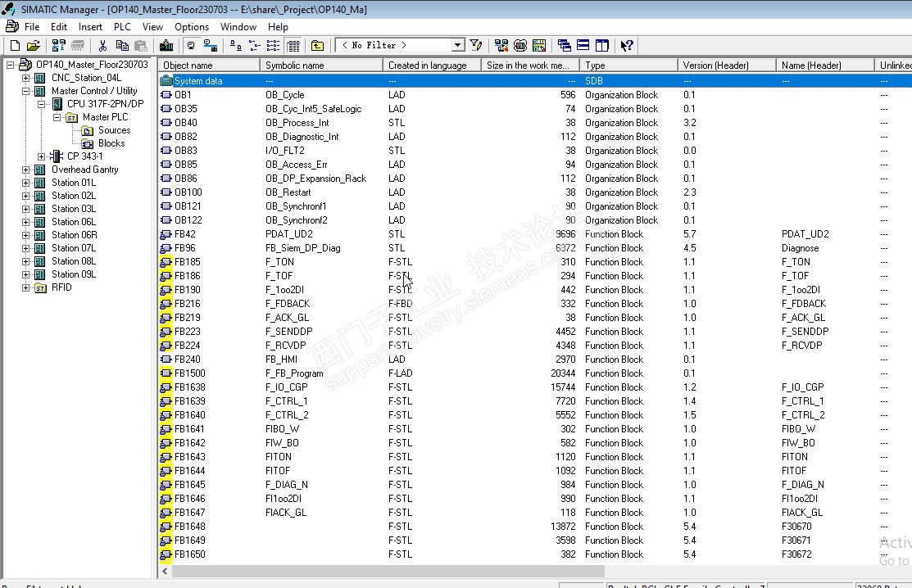Screen dimensions: 912x588
Task: Sort by the Symbolic name column header
Action: tap(321, 65)
